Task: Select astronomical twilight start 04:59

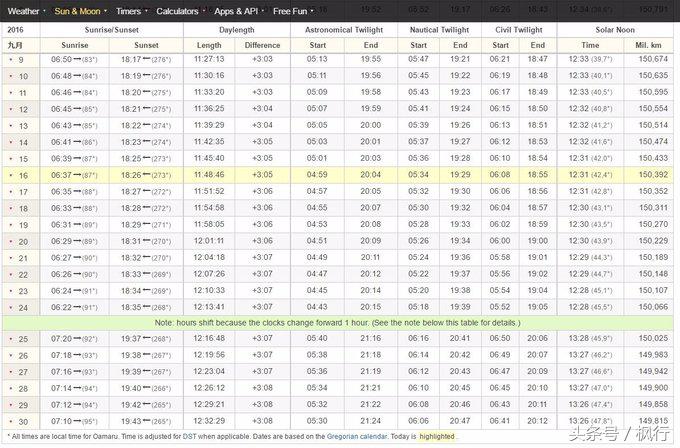Action: [x=317, y=175]
